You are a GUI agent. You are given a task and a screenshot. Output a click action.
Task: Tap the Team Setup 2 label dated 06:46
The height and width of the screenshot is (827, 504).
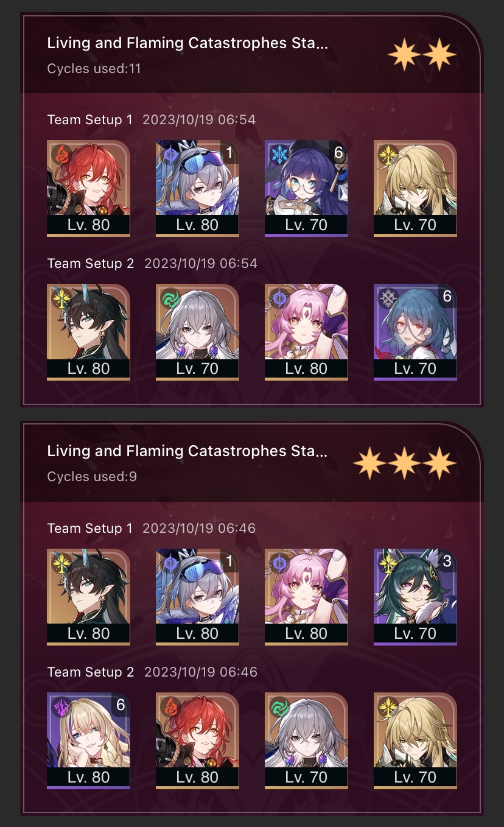91,672
